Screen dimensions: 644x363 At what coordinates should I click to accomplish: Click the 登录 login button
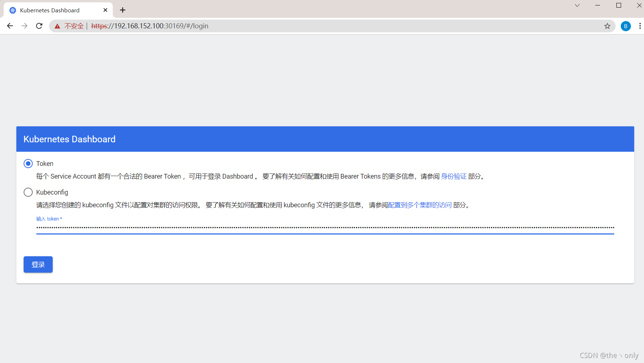[38, 264]
